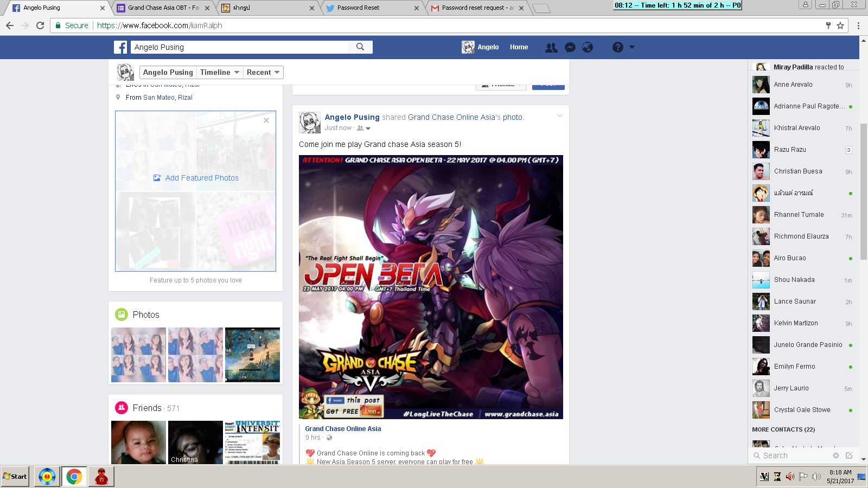Open chat with Razu Razu

pyautogui.click(x=803, y=150)
